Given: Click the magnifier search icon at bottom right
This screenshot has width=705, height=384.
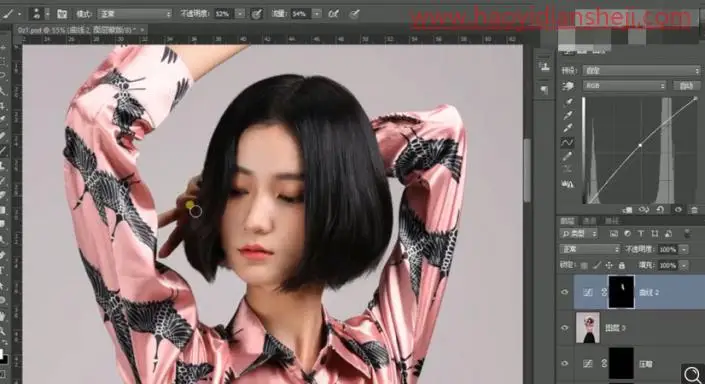Looking at the screenshot, I should coord(692,373).
